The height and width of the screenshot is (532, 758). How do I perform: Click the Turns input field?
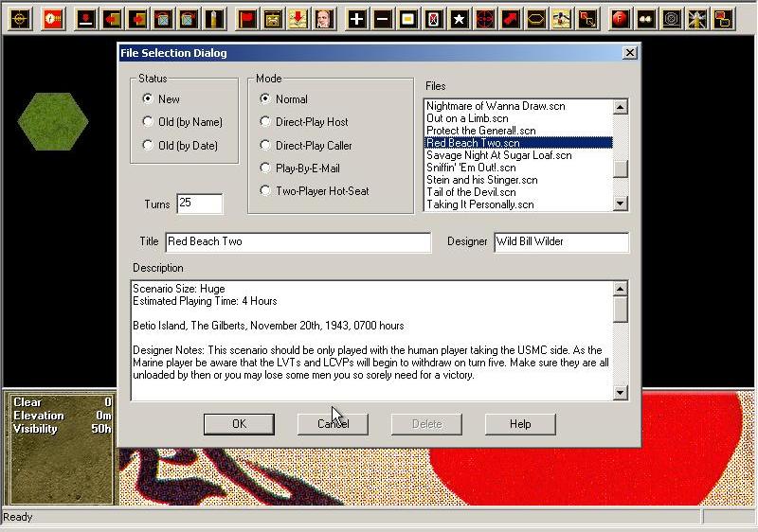click(x=199, y=204)
